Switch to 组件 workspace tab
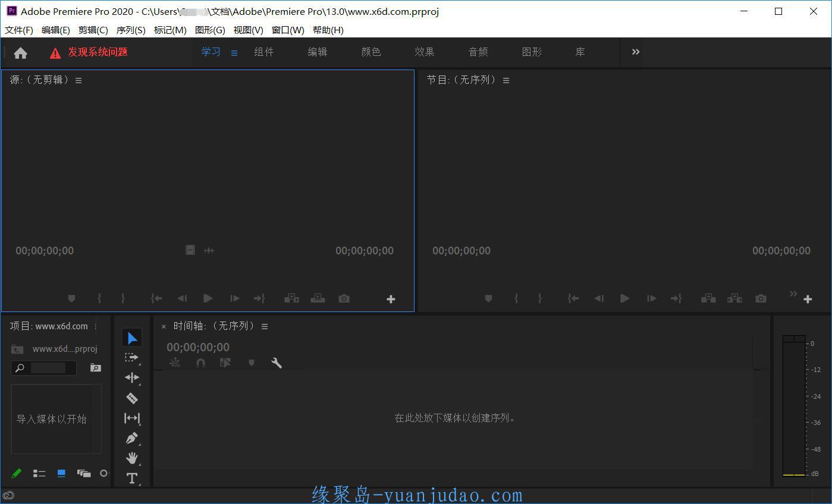 (264, 52)
